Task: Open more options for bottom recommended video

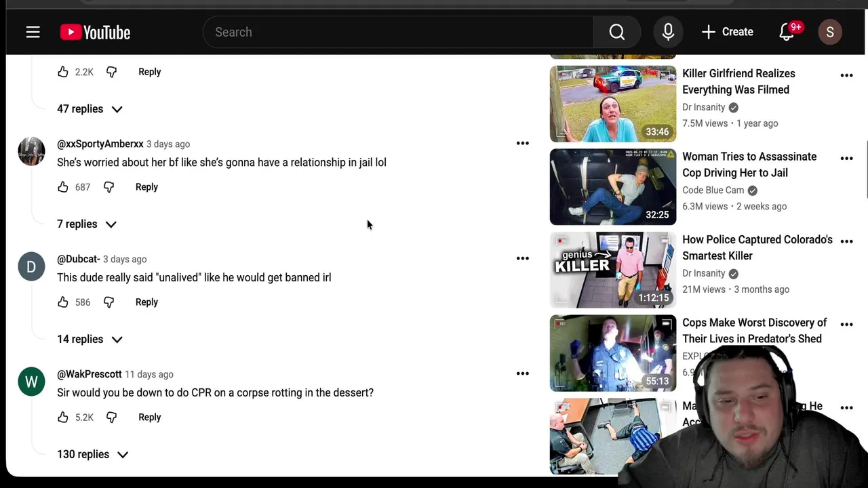Action: coord(846,407)
